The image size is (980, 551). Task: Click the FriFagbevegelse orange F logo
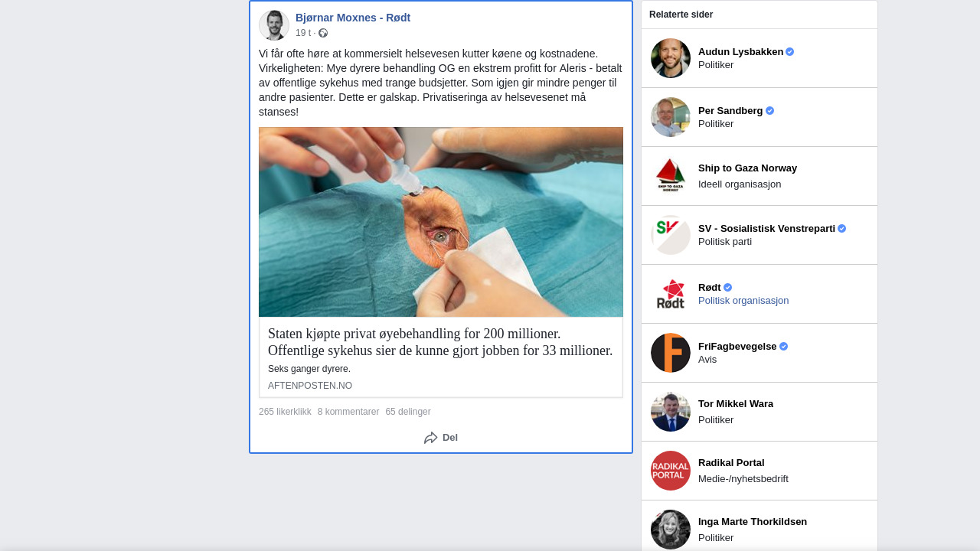671,353
